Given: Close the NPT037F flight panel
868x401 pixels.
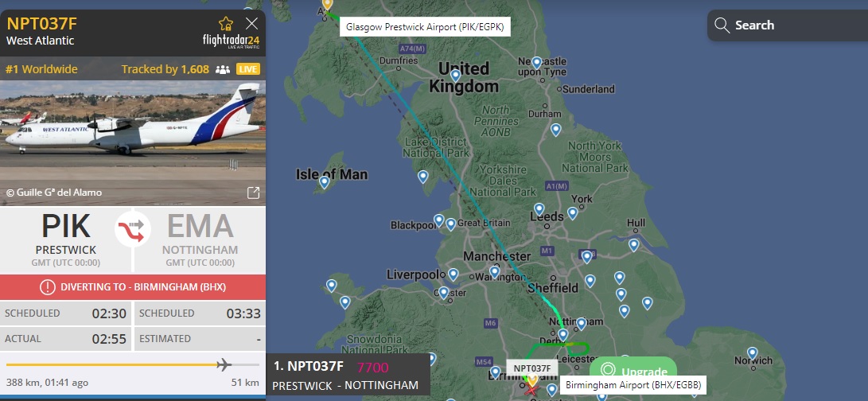Looking at the screenshot, I should 252,23.
